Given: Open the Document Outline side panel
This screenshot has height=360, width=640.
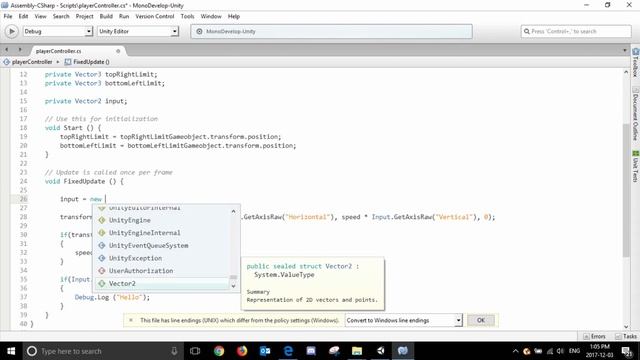Looking at the screenshot, I should point(636,114).
